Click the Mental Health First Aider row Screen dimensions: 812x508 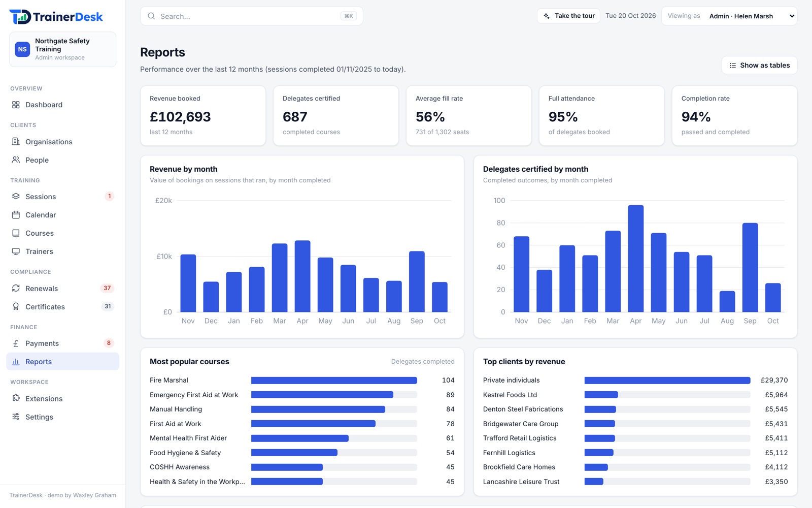(x=302, y=438)
